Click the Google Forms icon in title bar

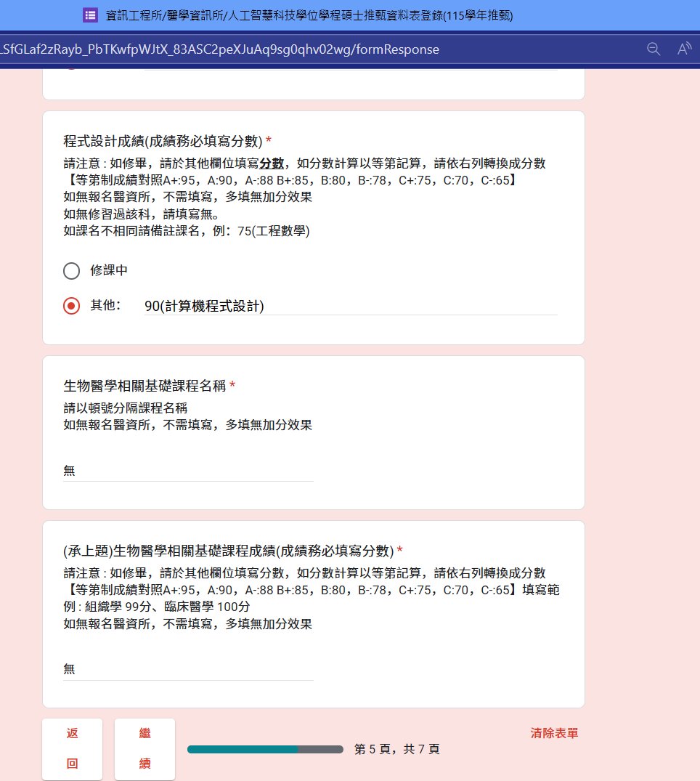tap(90, 15)
